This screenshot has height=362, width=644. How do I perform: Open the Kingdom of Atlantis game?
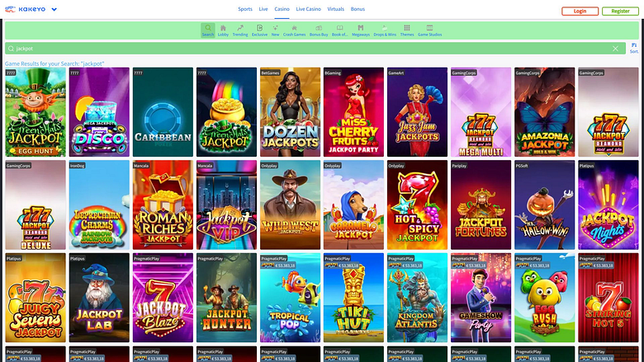click(417, 298)
